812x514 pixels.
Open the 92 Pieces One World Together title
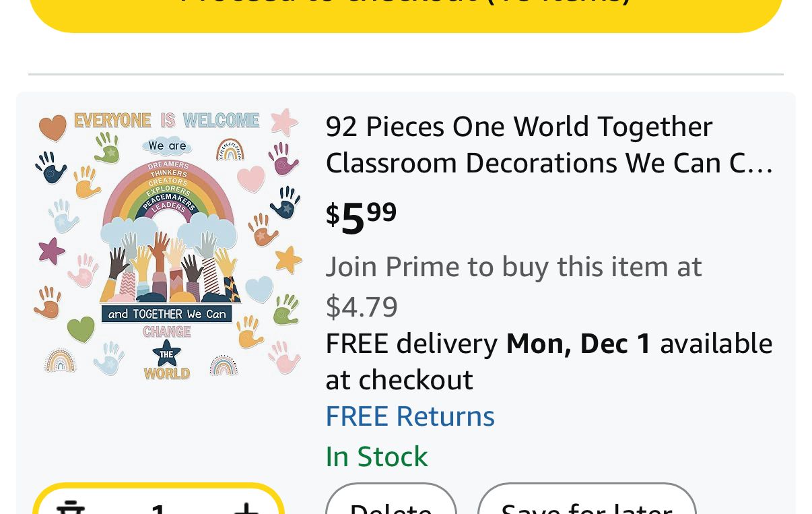click(x=518, y=127)
